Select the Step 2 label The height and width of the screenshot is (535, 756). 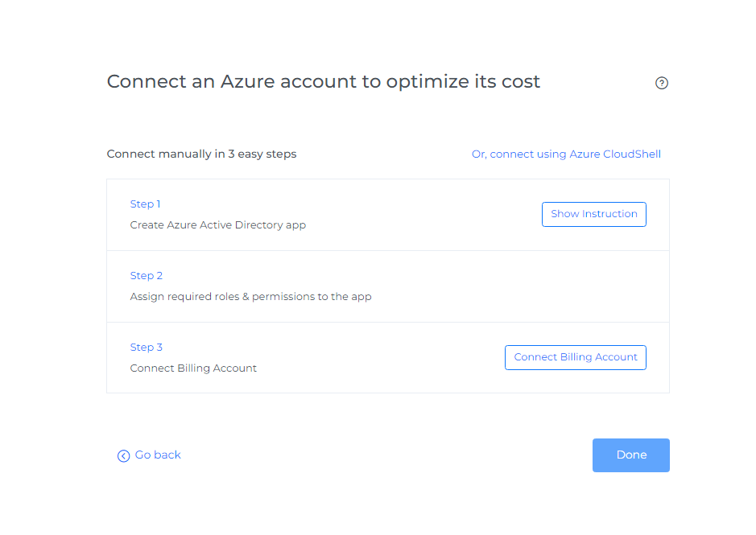146,276
